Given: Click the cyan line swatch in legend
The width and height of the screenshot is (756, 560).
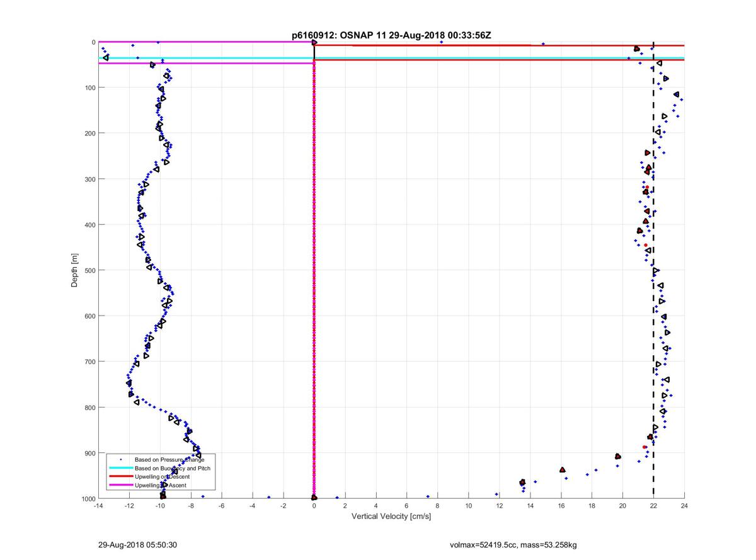Looking at the screenshot, I should (x=120, y=468).
